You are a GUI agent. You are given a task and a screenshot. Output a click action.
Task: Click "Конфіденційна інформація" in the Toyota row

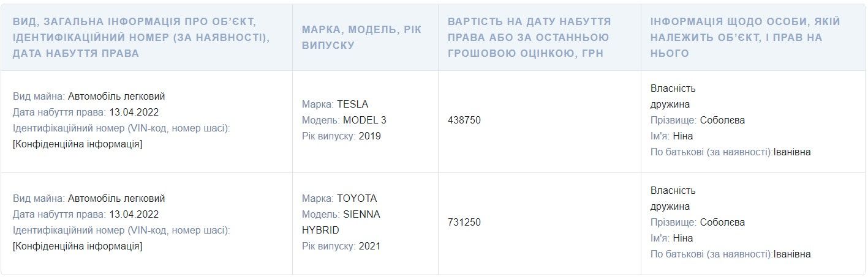pyautogui.click(x=77, y=246)
